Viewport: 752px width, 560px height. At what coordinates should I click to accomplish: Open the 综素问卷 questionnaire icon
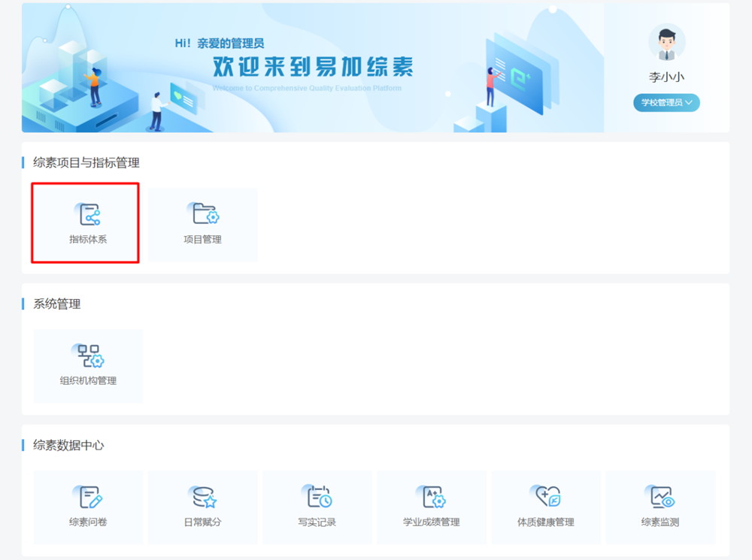[x=88, y=496]
